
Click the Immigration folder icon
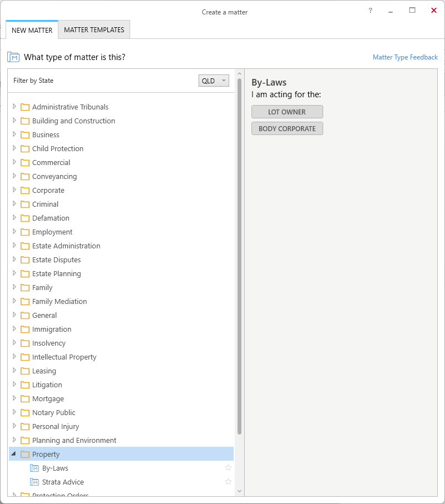(x=25, y=329)
